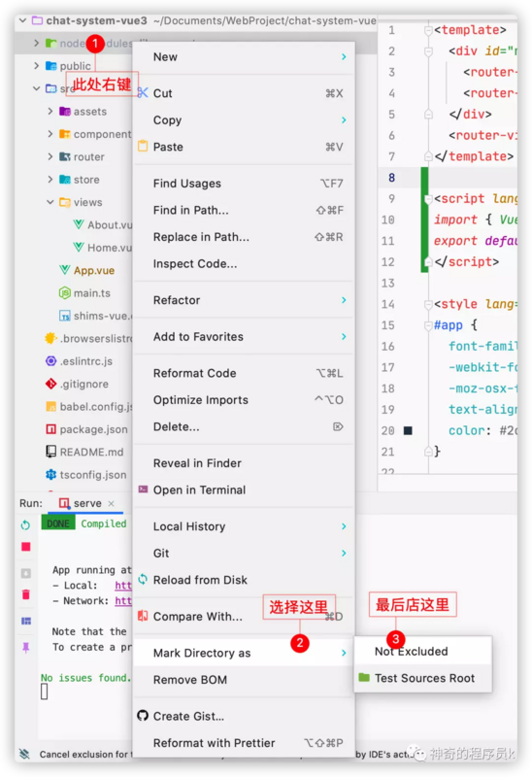The height and width of the screenshot is (777, 532).
Task: Click the rerun icon in Run panel
Action: point(26,524)
